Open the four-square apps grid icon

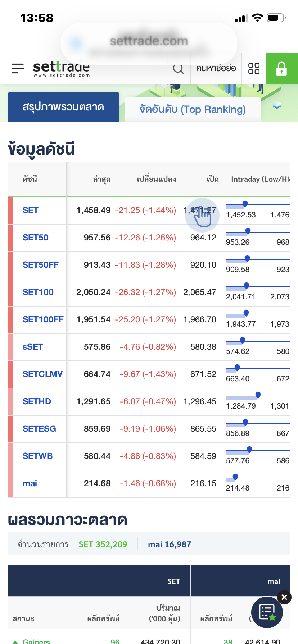tap(254, 68)
